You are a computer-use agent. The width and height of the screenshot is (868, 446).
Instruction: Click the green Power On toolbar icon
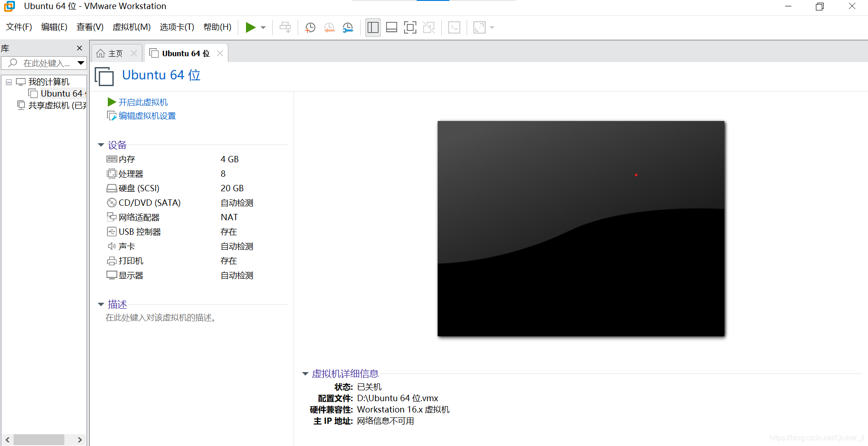[x=251, y=28]
